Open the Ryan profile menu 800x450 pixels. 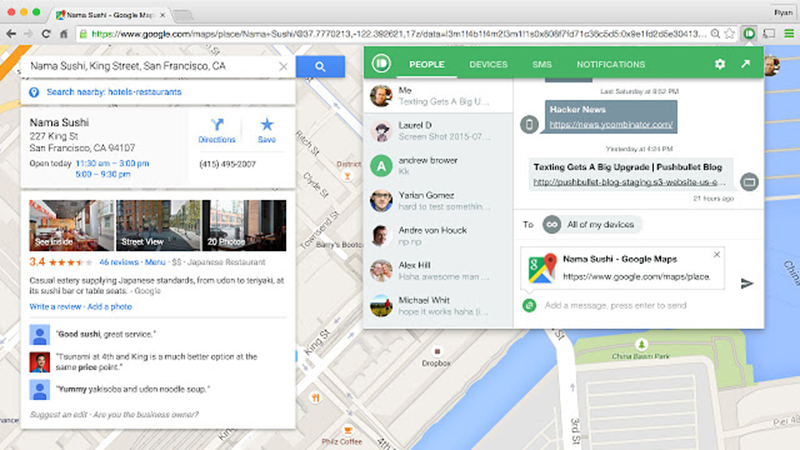coord(783,12)
